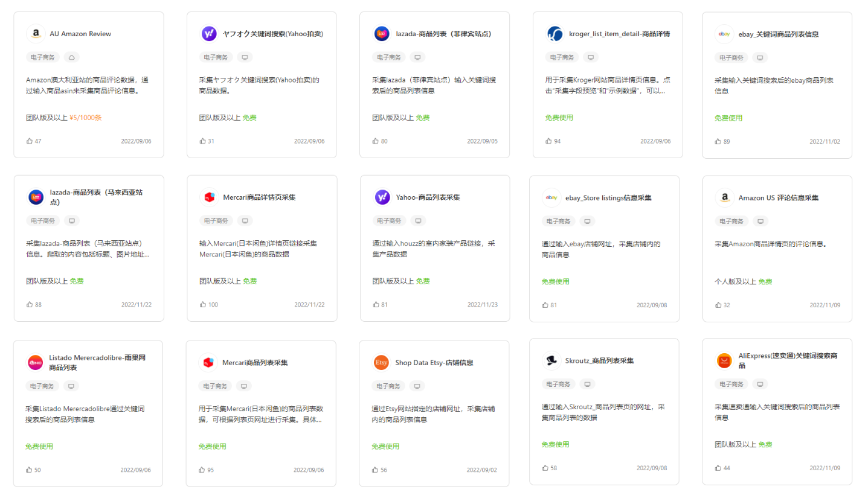Like the Amazon US 评论信息采集 template (32)
Image resolution: width=868 pixels, height=501 pixels.
point(719,305)
